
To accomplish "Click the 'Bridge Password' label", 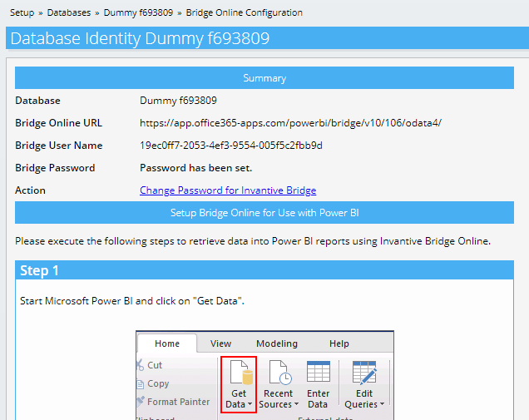I will [55, 168].
